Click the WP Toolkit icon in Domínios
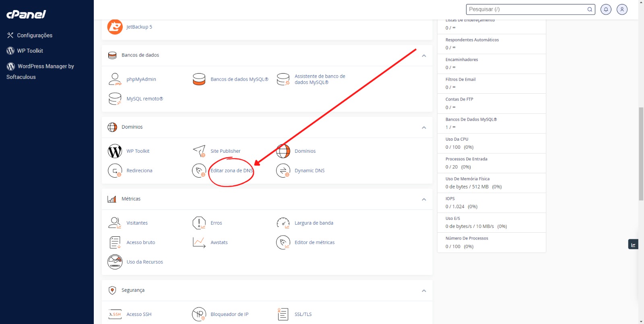 (x=115, y=151)
